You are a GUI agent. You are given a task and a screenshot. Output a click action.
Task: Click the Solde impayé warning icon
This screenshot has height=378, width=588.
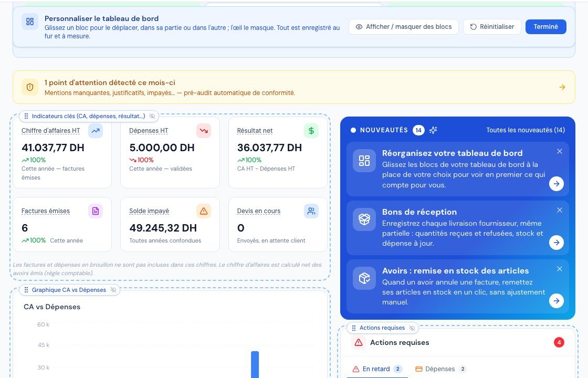point(204,211)
